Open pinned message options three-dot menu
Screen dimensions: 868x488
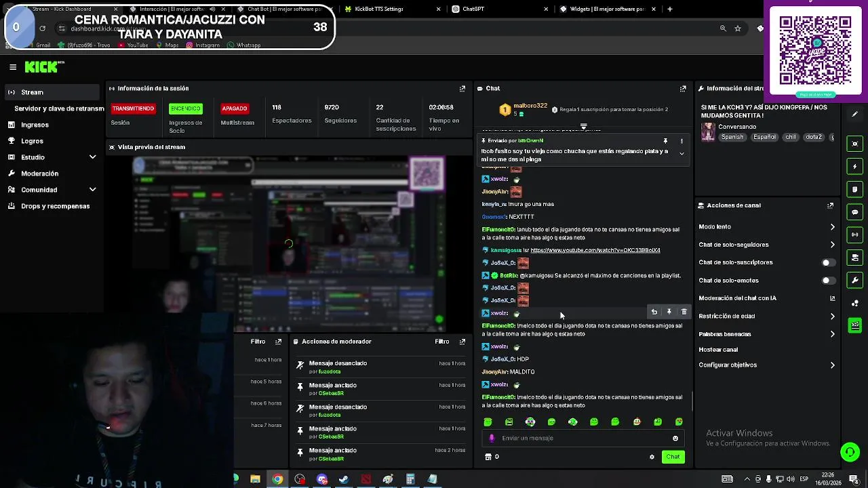682,141
